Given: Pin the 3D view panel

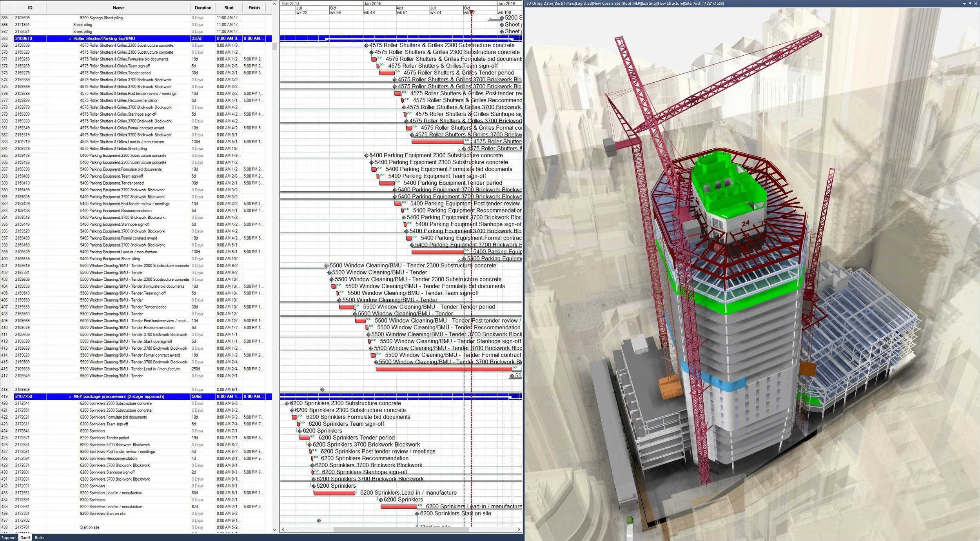Looking at the screenshot, I should pyautogui.click(x=970, y=4).
